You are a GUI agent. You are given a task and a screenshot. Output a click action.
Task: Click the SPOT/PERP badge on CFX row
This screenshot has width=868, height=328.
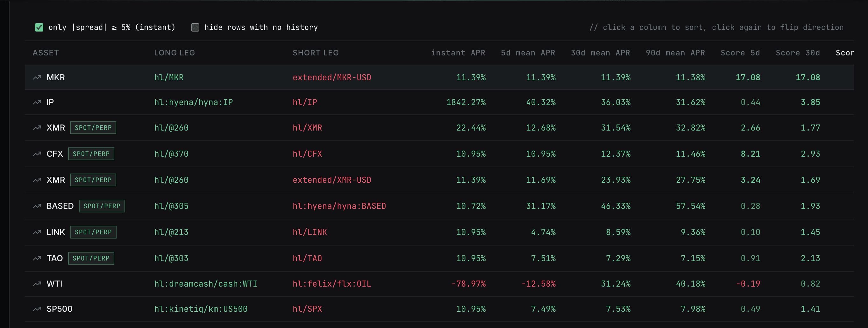pos(91,154)
